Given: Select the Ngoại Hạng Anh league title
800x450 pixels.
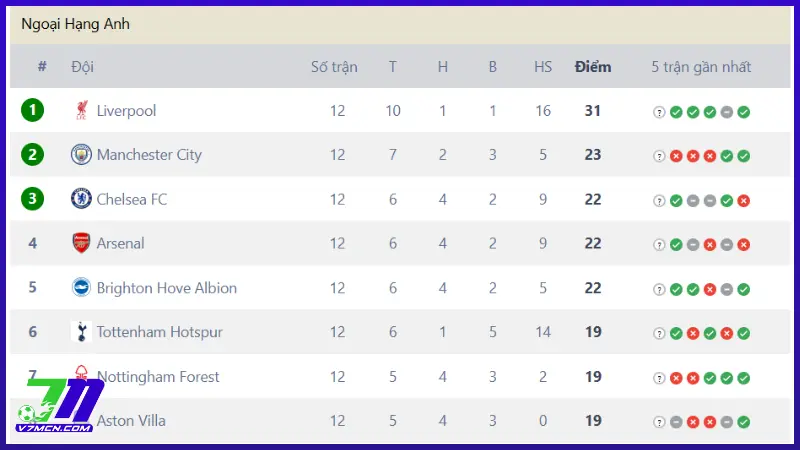Looking at the screenshot, I should 75,23.
